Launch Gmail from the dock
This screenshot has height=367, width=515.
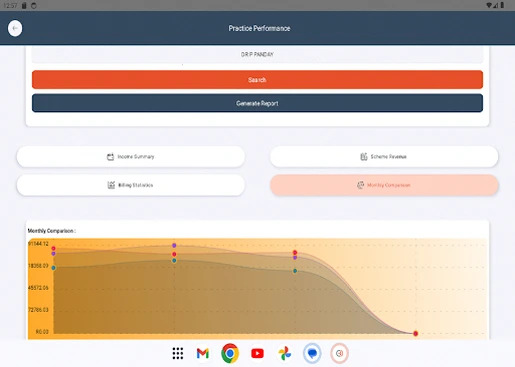coord(203,353)
